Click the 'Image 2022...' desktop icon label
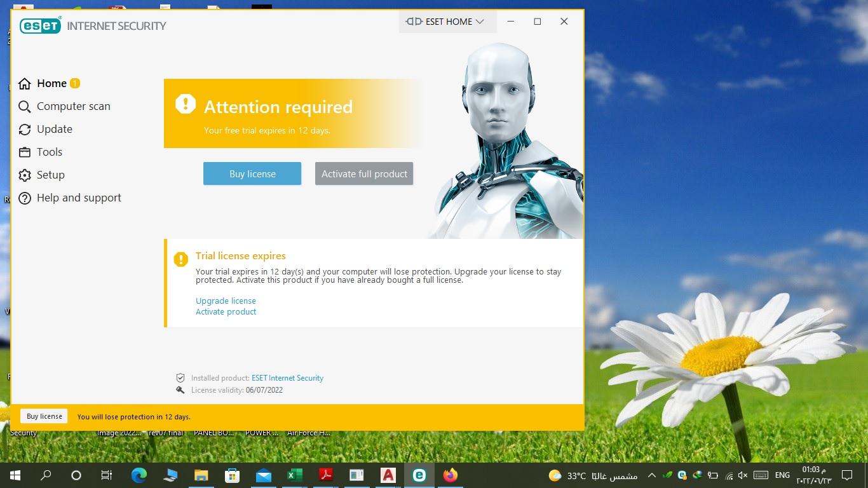 [x=119, y=433]
